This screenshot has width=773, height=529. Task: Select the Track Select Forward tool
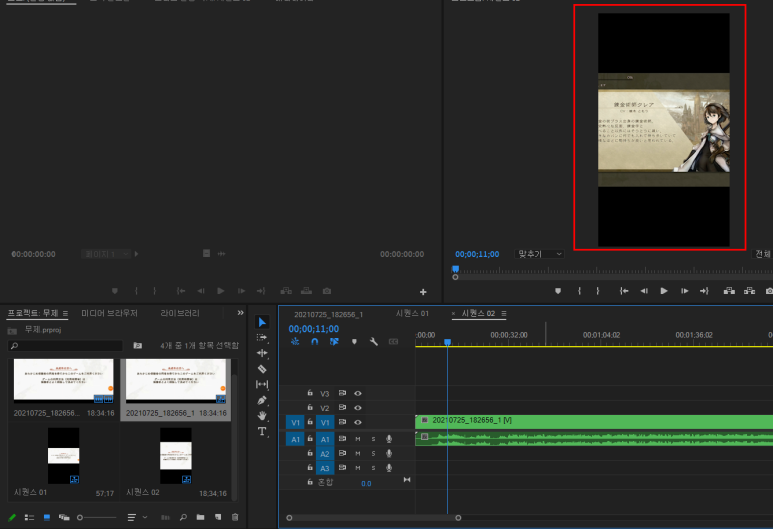point(262,338)
